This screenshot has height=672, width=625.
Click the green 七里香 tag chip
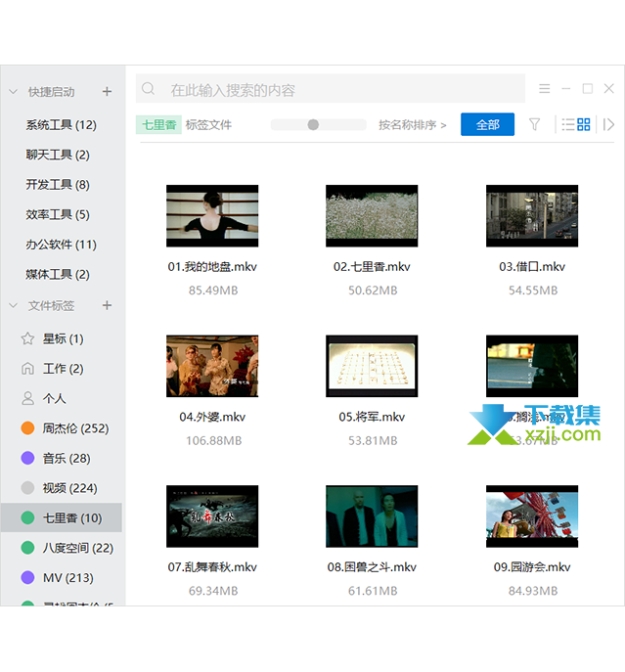(x=159, y=124)
